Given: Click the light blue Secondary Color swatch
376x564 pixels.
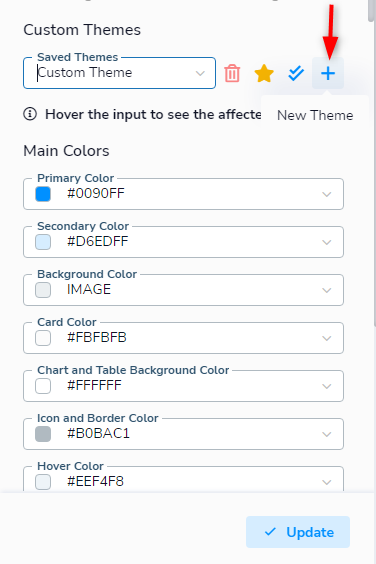Looking at the screenshot, I should click(x=43, y=242).
